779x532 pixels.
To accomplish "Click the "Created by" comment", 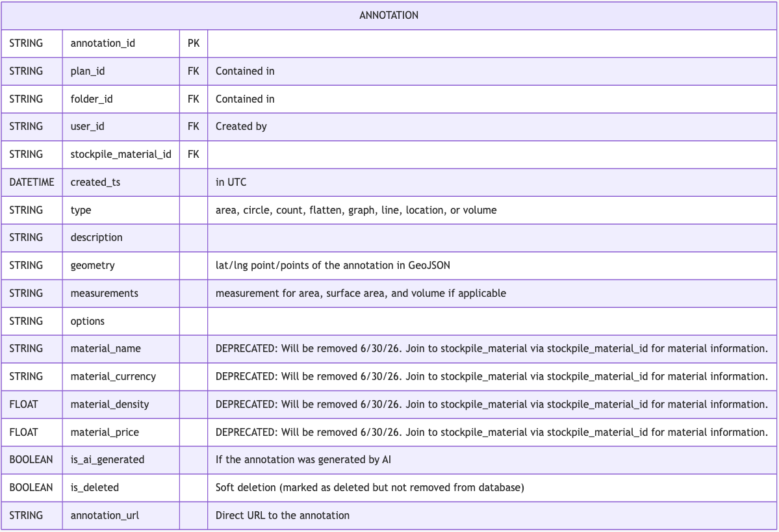I will [x=241, y=126].
